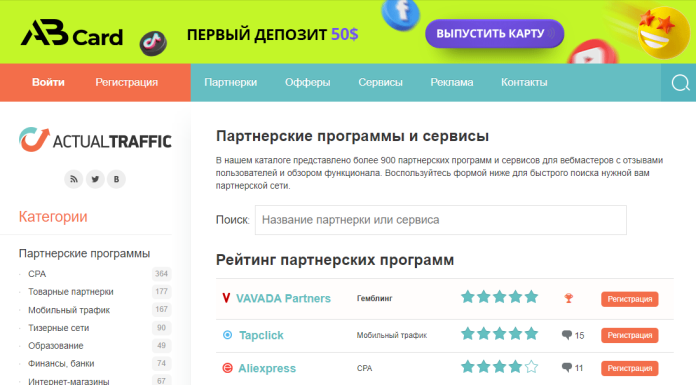Click the 74 count badge
The width and height of the screenshot is (696, 385).
(161, 363)
